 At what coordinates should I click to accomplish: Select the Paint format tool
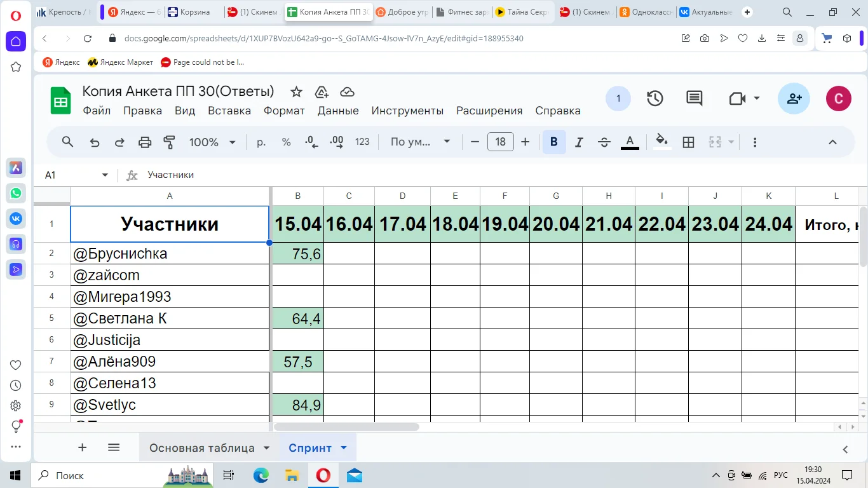click(x=169, y=142)
